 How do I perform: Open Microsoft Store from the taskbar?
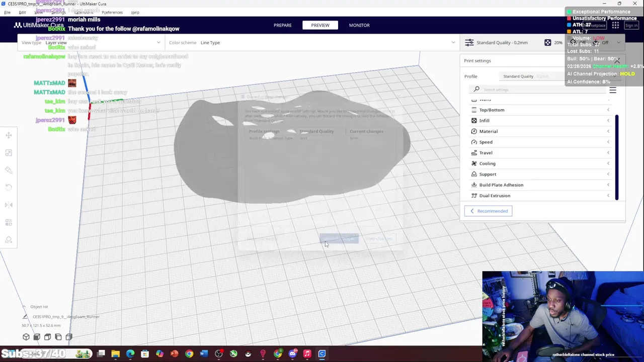click(145, 354)
